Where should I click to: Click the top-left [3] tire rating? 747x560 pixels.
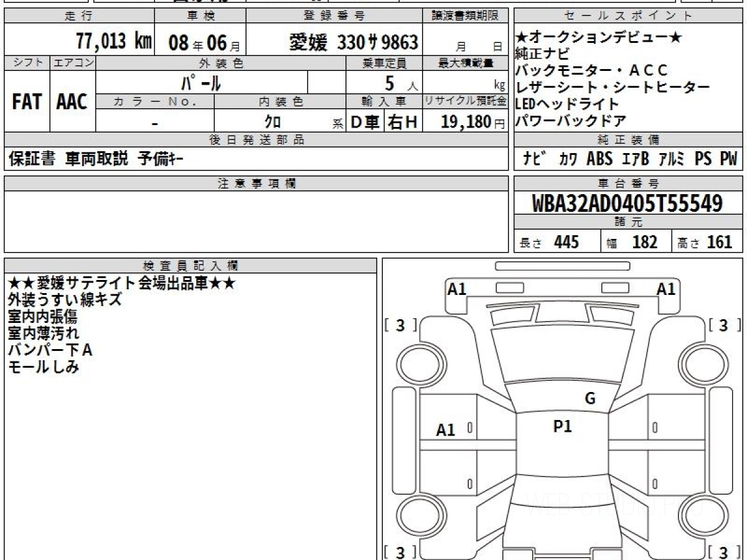click(401, 325)
